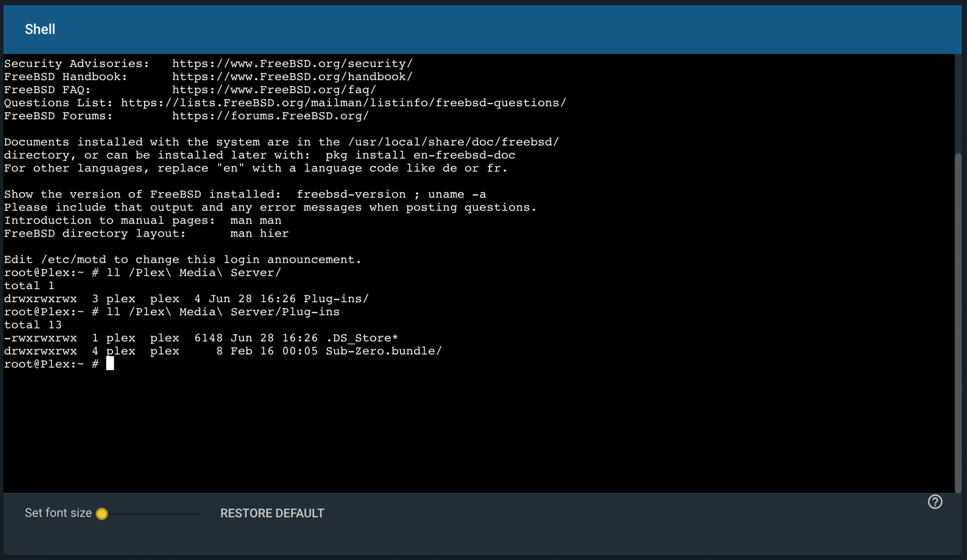The height and width of the screenshot is (560, 967).
Task: Click "pkg install en-freebsd-doc" command text
Action: click(x=421, y=155)
